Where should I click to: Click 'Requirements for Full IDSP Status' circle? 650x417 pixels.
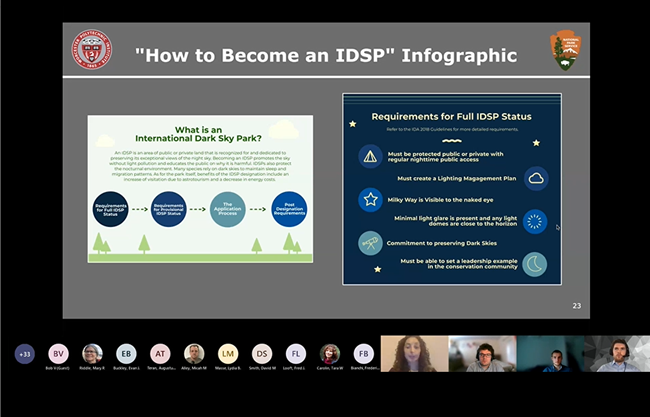click(112, 208)
